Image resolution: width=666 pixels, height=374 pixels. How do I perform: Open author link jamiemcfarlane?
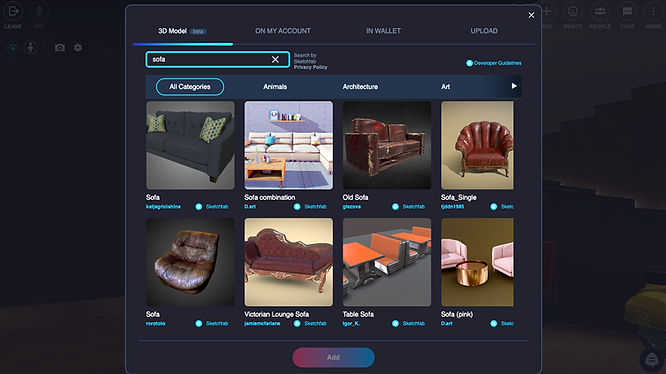click(x=262, y=323)
